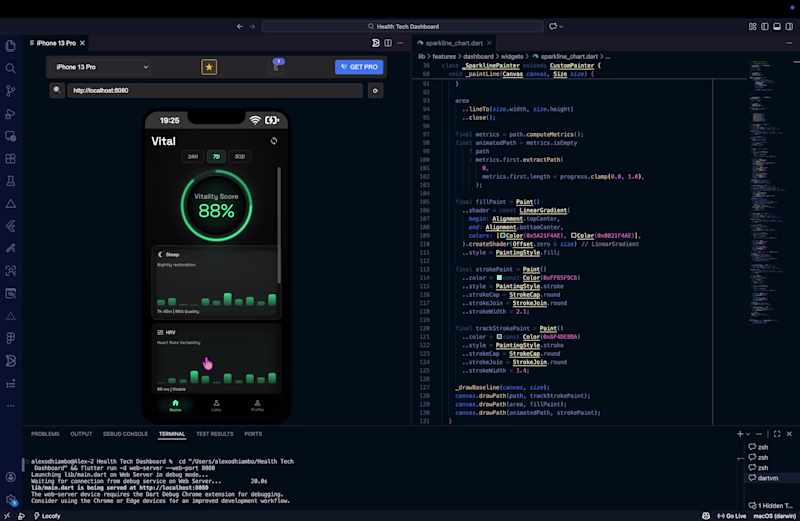This screenshot has width=800, height=521.
Task: Switch to the 30D time range
Action: 239,157
